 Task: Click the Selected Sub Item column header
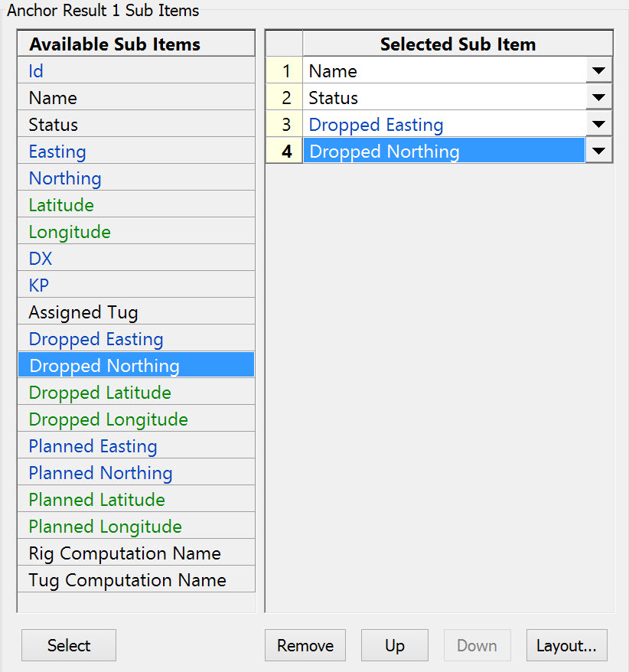[x=458, y=44]
